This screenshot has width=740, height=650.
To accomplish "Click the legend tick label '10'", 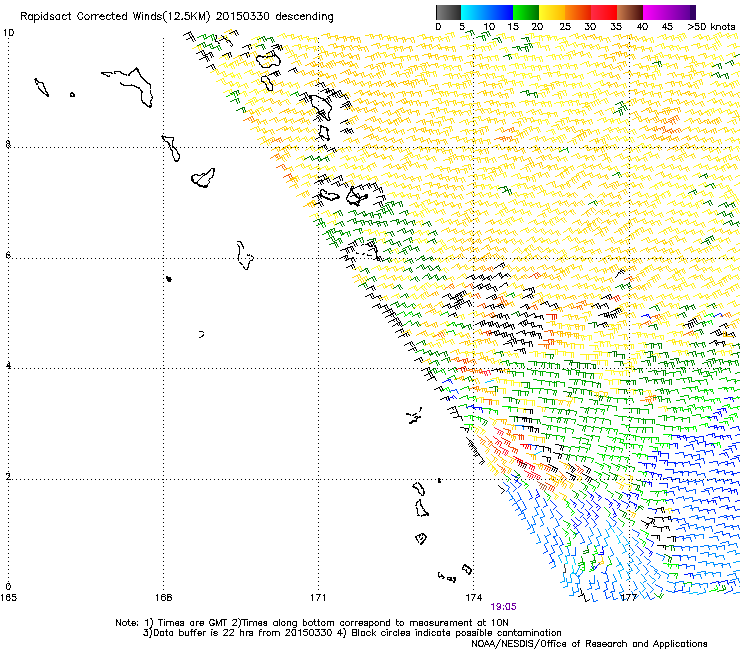I will (x=489, y=27).
